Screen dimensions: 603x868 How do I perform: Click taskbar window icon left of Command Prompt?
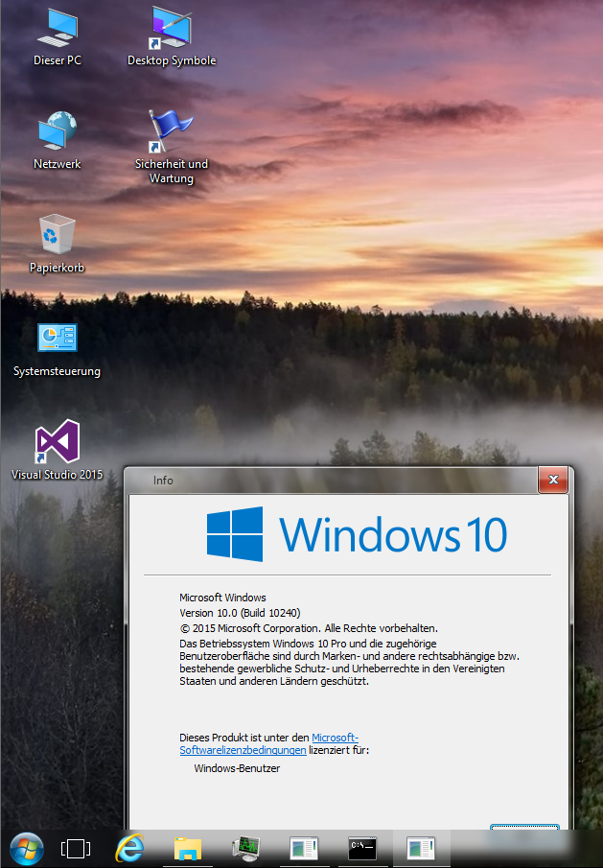(304, 848)
